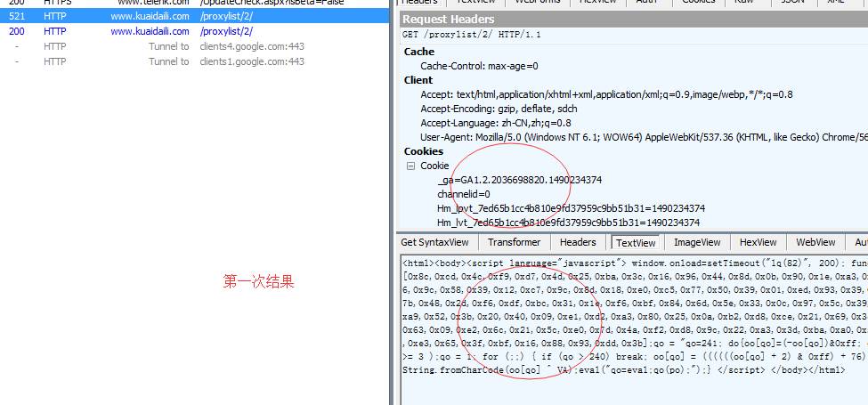Screen dimensions: 868x405
Task: Select the _ga=GA1.2.2036698820 cookie entry
Action: point(519,180)
